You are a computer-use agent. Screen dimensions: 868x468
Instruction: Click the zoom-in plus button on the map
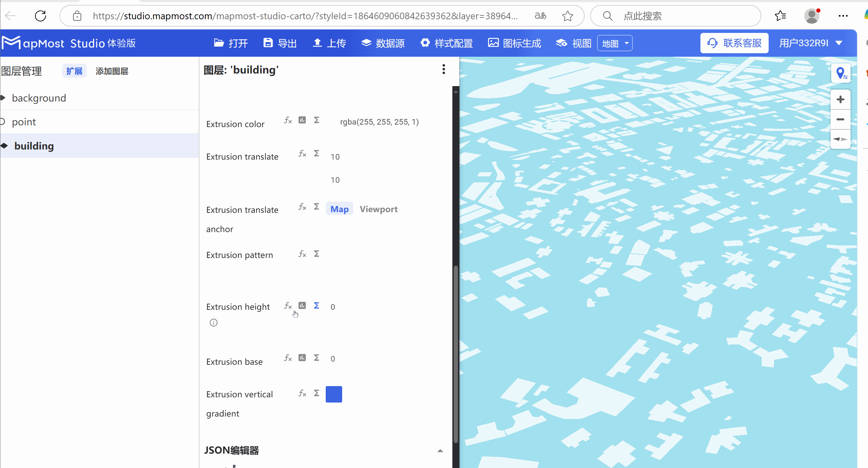840,99
